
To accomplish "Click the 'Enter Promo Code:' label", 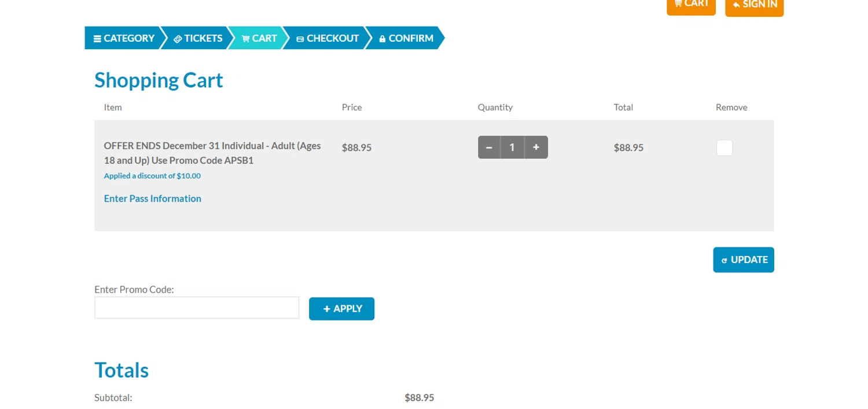I will (x=134, y=289).
